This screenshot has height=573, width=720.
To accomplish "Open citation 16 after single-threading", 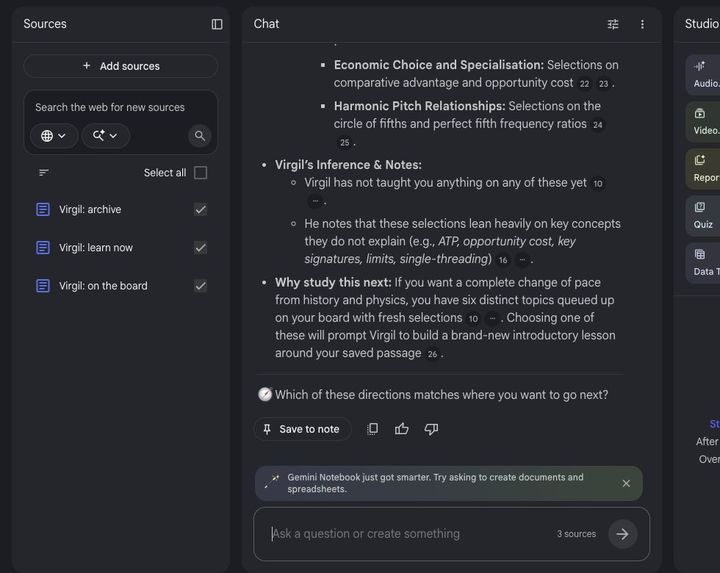I will point(503,260).
